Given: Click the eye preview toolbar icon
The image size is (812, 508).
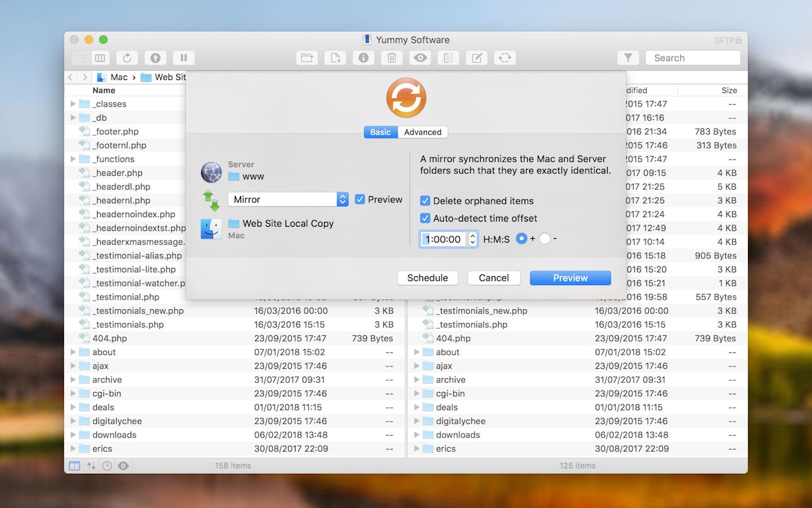Looking at the screenshot, I should (420, 58).
